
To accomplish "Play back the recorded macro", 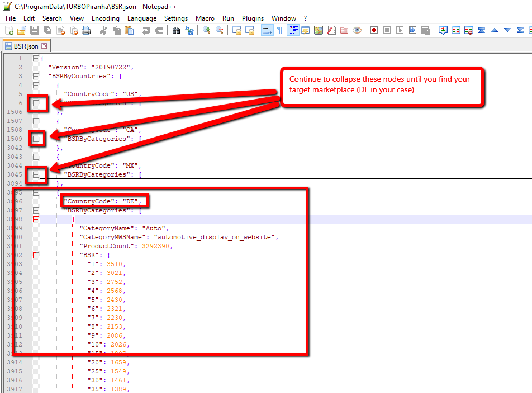I will tap(400, 30).
